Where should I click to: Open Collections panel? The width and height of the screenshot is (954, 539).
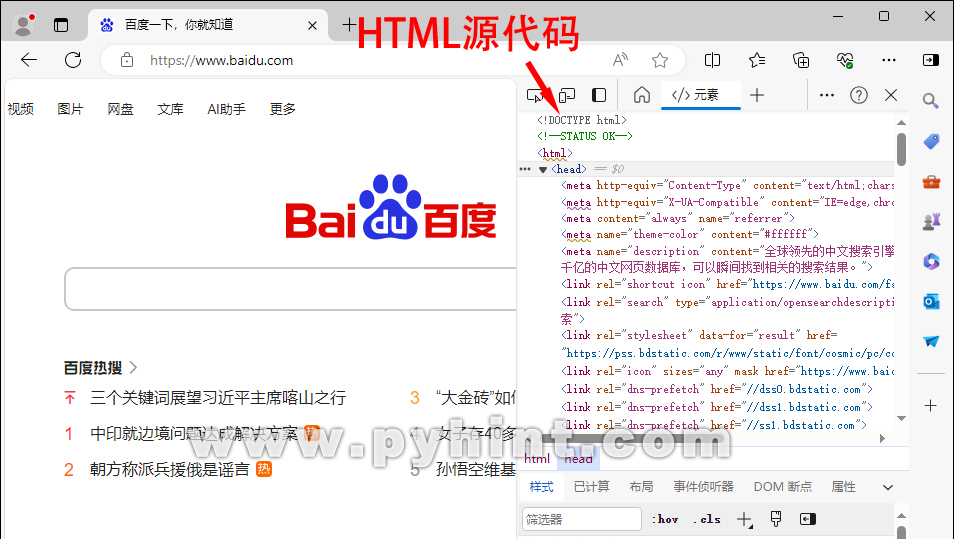pyautogui.click(x=801, y=60)
